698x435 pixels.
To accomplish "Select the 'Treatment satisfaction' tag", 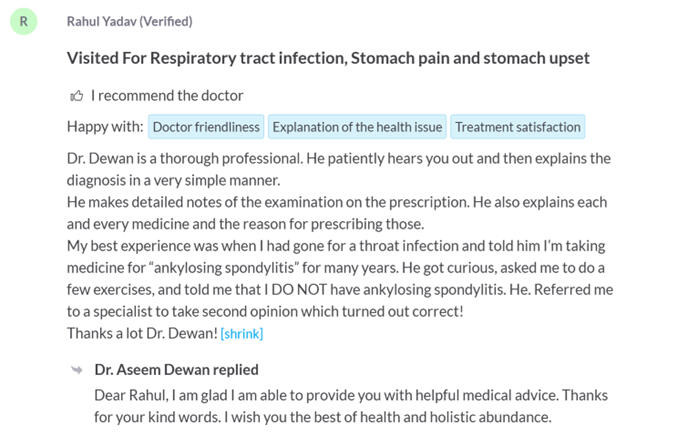I will [x=517, y=127].
